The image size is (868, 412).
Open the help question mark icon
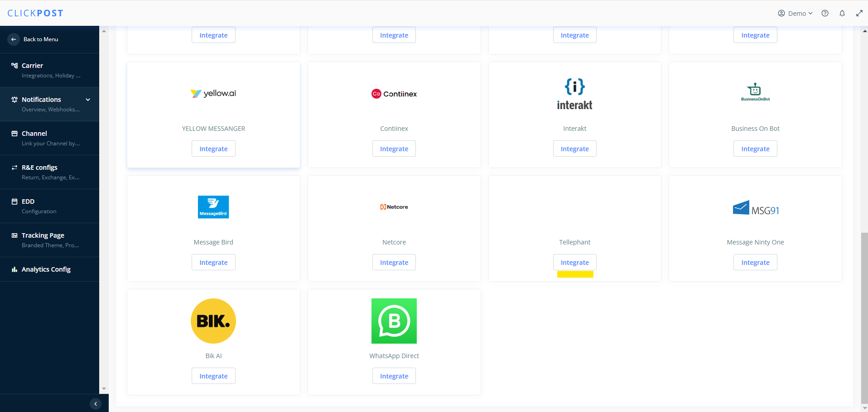click(825, 13)
